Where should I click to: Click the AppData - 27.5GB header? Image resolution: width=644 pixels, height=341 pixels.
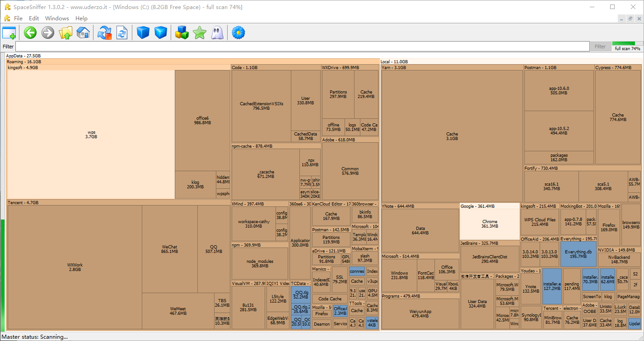point(323,56)
